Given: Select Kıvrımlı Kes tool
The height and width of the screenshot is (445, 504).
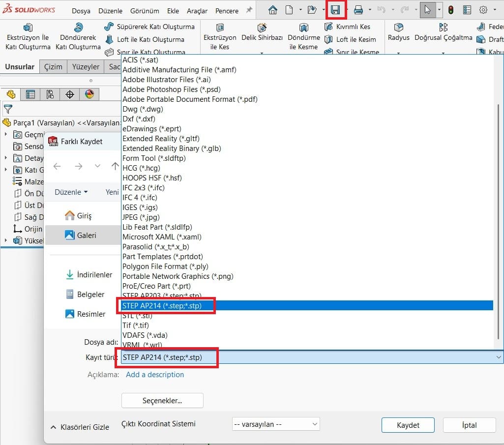Looking at the screenshot, I should point(348,27).
